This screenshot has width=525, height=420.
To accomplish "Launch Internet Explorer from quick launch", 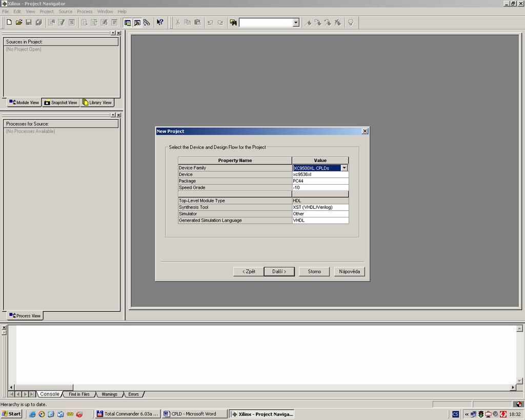I will click(32, 414).
